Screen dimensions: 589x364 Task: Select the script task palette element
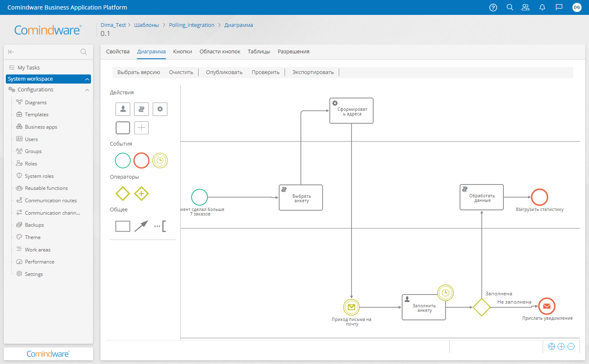[141, 109]
